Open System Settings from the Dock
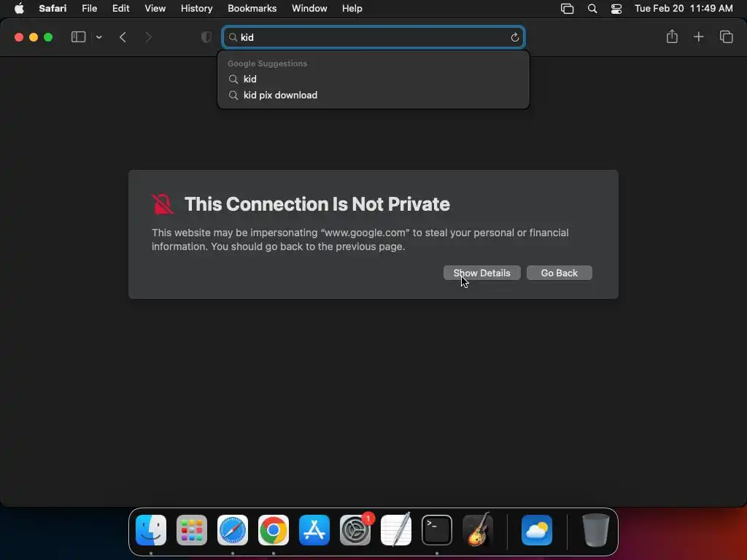 tap(355, 530)
